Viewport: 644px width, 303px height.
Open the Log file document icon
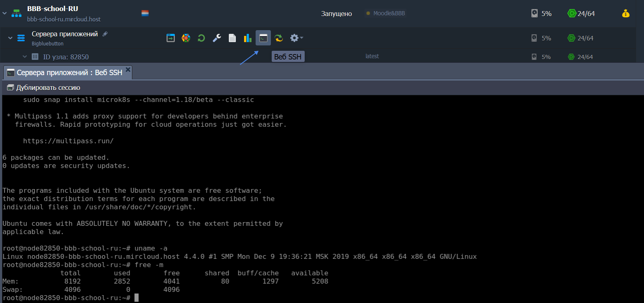[233, 38]
